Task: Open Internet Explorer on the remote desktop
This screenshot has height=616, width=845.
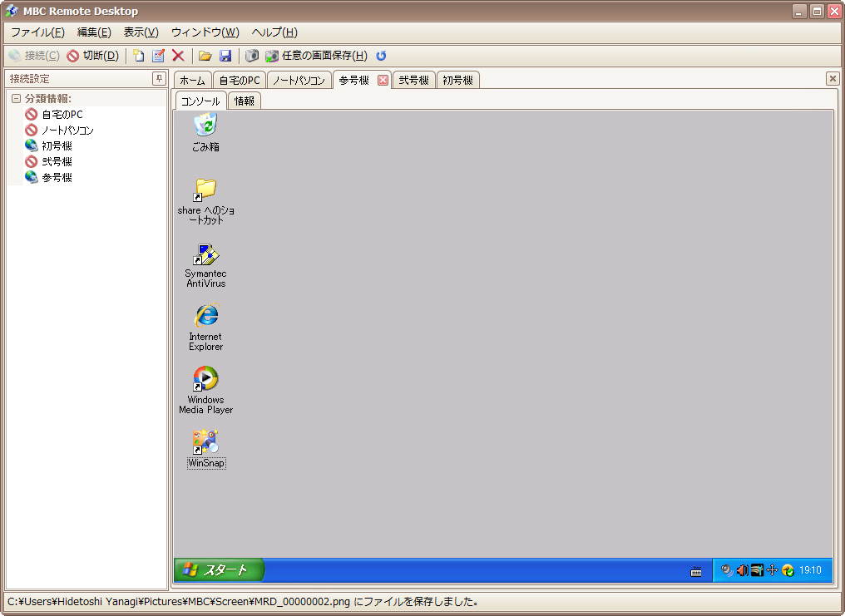Action: point(205,320)
